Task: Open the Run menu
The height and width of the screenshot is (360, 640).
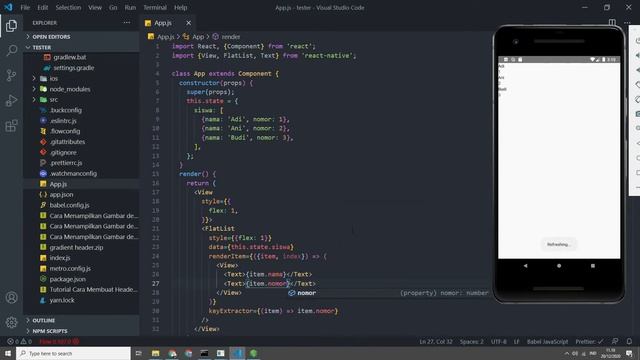Action: coord(130,7)
